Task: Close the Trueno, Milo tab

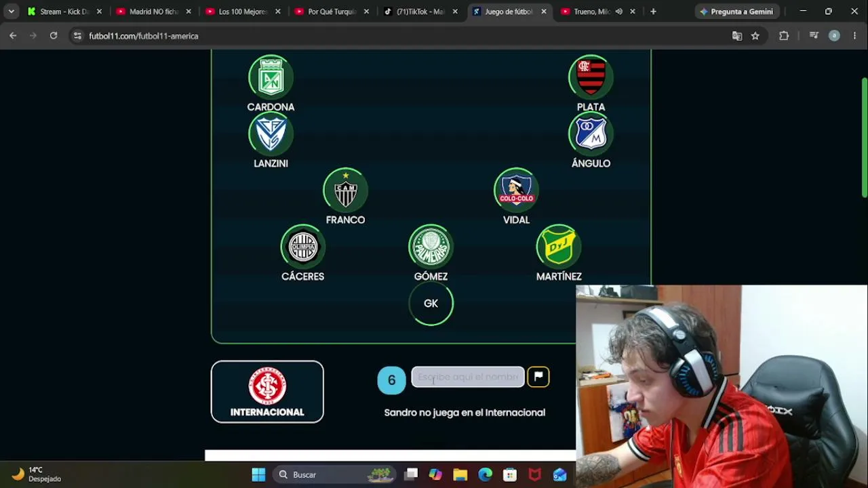Action: click(633, 12)
